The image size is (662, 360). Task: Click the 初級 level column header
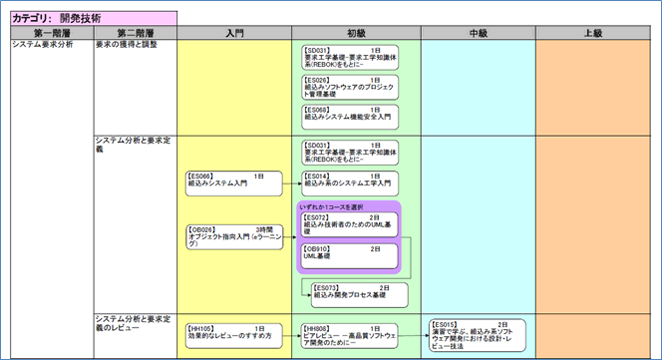coord(356,33)
